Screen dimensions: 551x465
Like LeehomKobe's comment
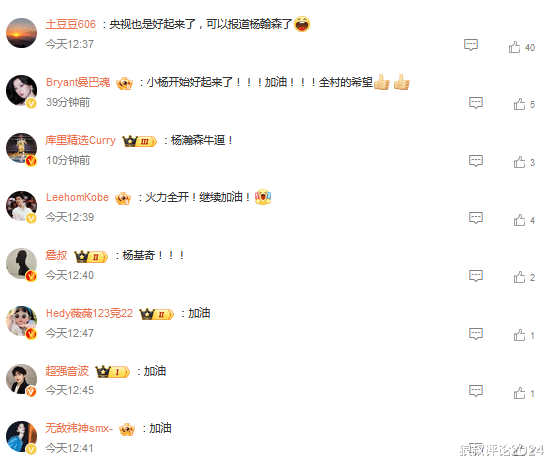519,220
